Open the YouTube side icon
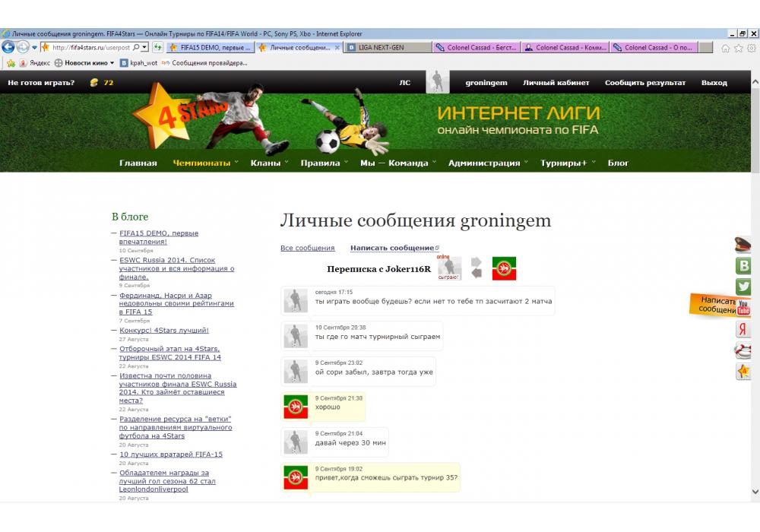 point(743,307)
